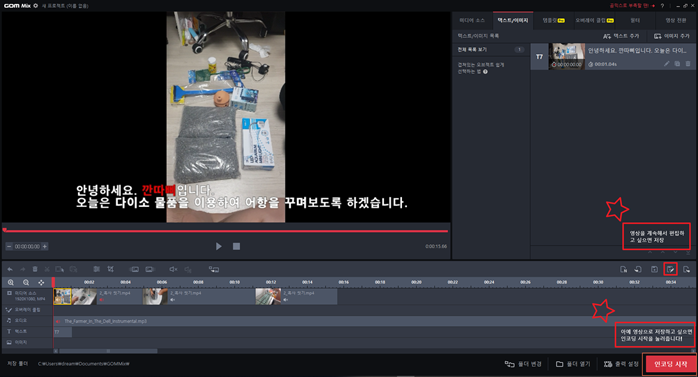This screenshot has width=698, height=377.
Task: Click the red timeline playhead marker
Action: click(x=53, y=282)
